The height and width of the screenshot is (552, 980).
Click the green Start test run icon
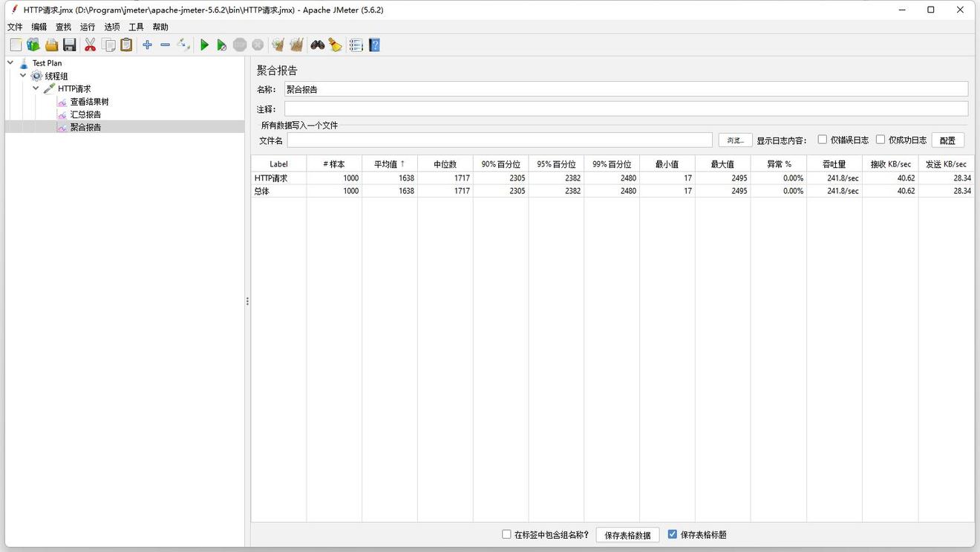[204, 45]
